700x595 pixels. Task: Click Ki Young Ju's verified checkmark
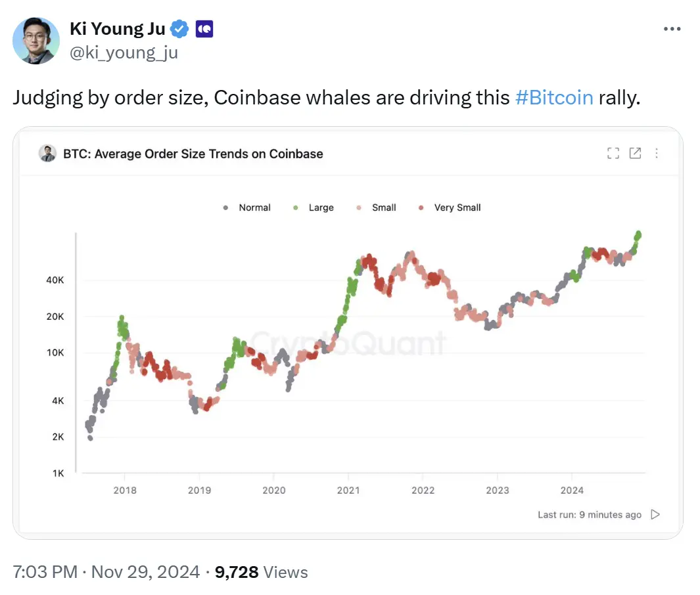[178, 29]
